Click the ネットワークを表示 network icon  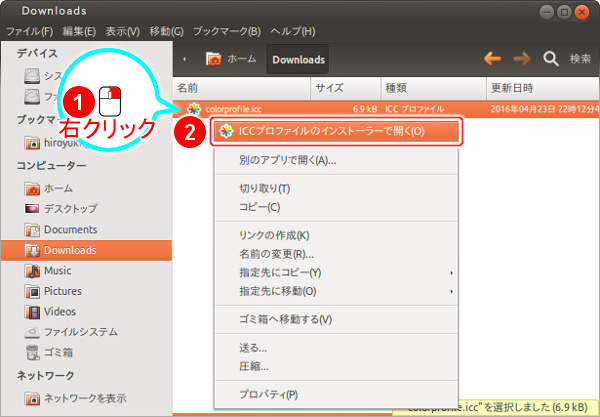pos(32,399)
